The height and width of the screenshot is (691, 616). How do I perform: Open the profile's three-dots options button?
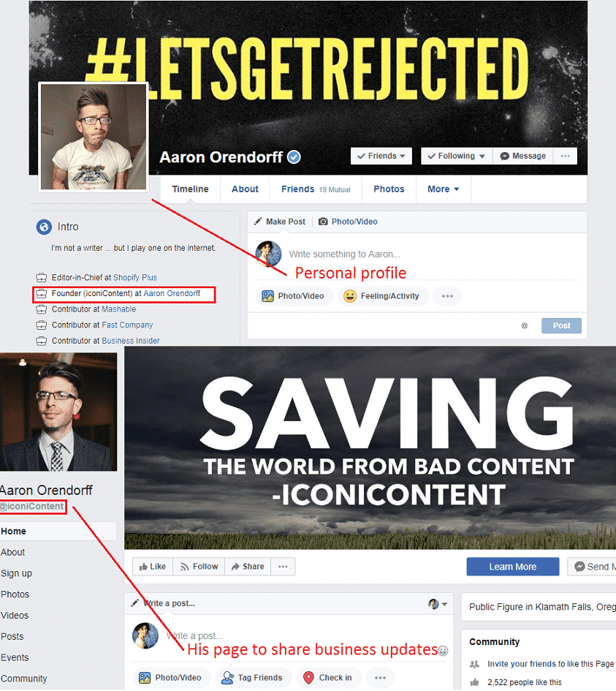tap(565, 156)
